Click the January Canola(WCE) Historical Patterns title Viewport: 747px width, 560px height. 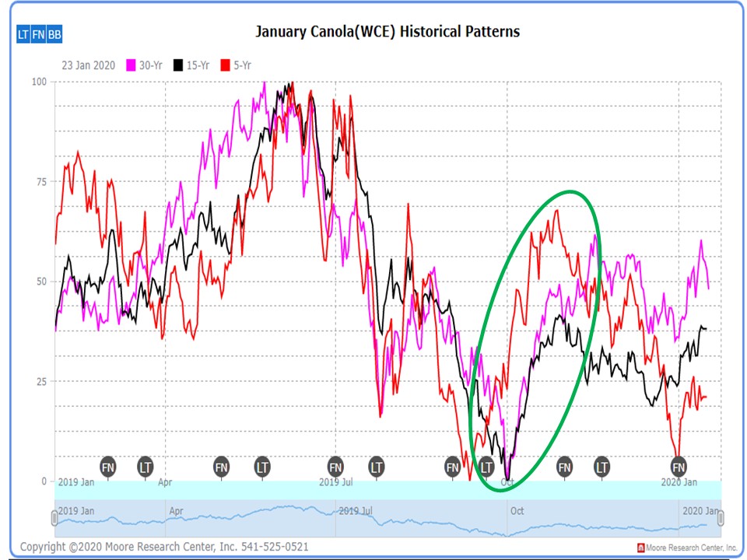point(388,32)
